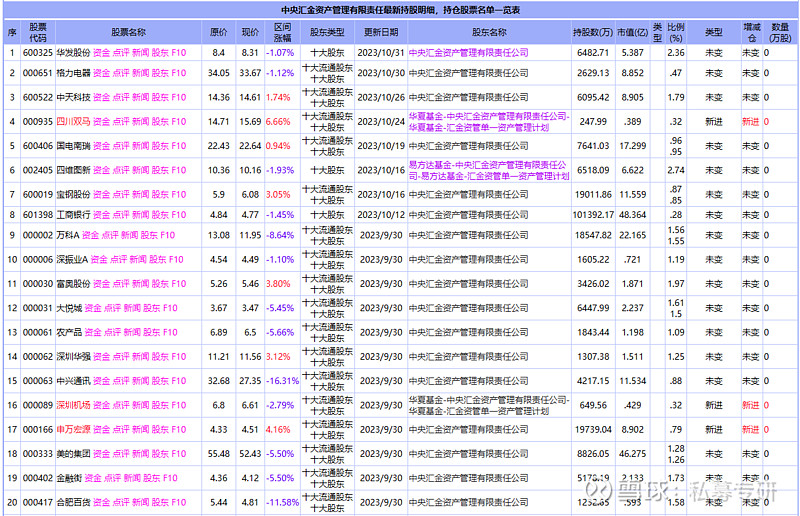
Task: Click the 股东名称 column header
Action: (489, 32)
